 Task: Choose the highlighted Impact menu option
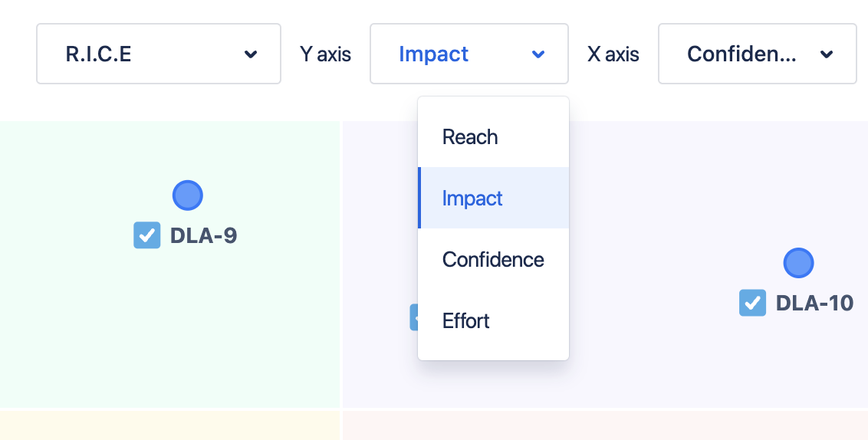[472, 199]
